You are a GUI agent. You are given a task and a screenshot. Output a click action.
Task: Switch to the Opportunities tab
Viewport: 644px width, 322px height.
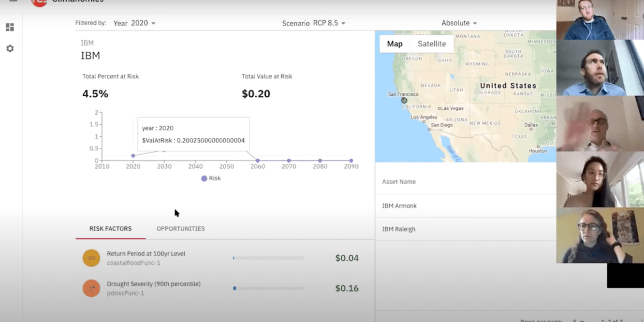pos(180,229)
